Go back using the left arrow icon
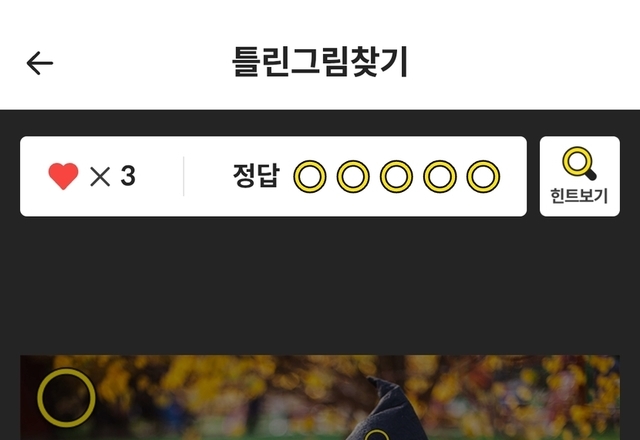The width and height of the screenshot is (640, 440). tap(40, 63)
